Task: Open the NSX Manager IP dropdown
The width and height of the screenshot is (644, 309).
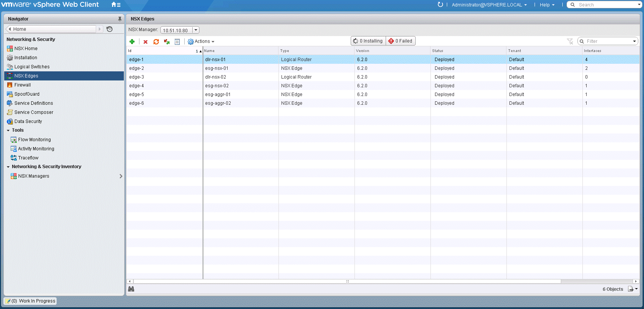Action: (196, 30)
